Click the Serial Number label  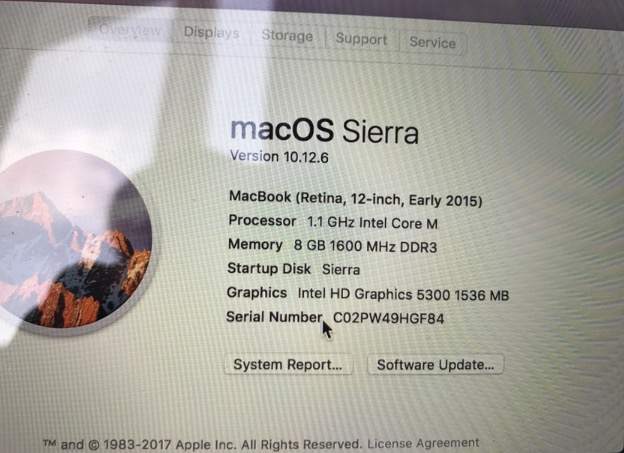click(x=274, y=317)
